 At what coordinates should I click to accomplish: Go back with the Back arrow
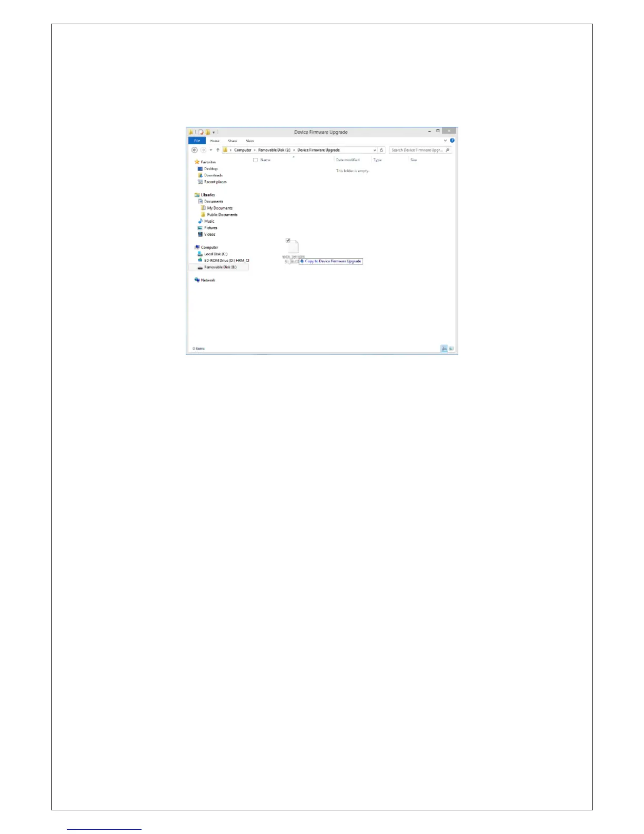(195, 150)
